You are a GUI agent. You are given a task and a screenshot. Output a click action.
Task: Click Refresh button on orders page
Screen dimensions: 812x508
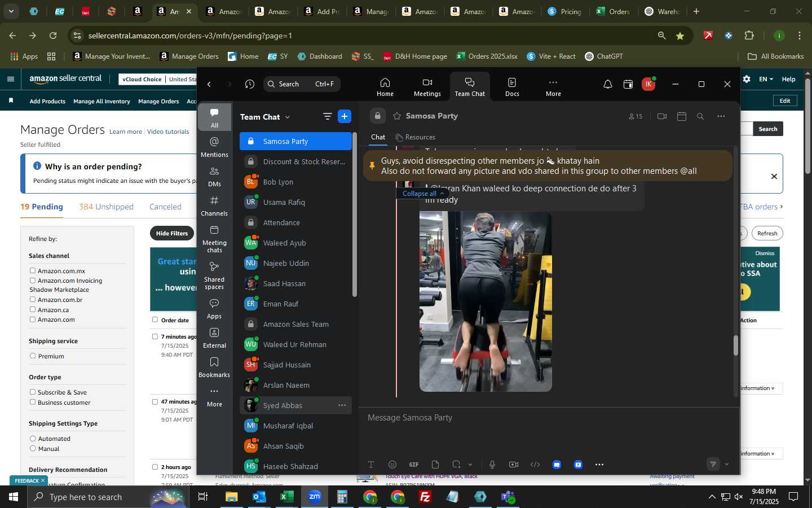tap(767, 233)
